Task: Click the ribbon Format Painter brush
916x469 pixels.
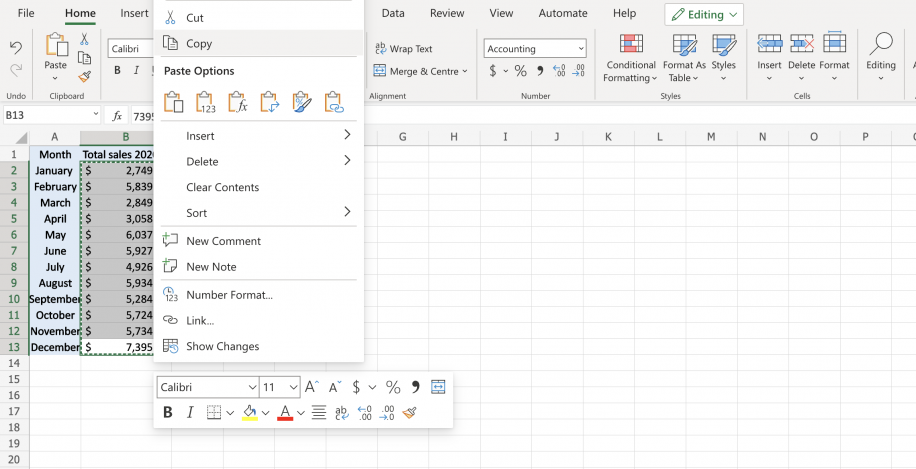Action: (84, 77)
